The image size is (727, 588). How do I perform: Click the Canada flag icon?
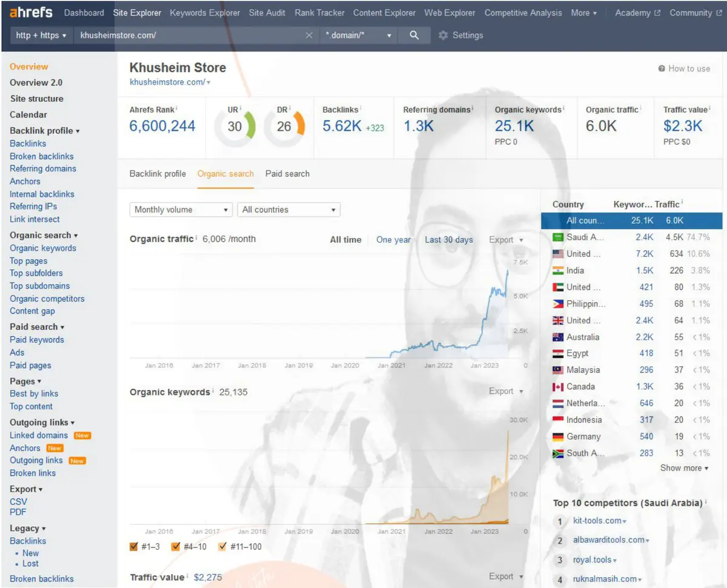coord(558,387)
